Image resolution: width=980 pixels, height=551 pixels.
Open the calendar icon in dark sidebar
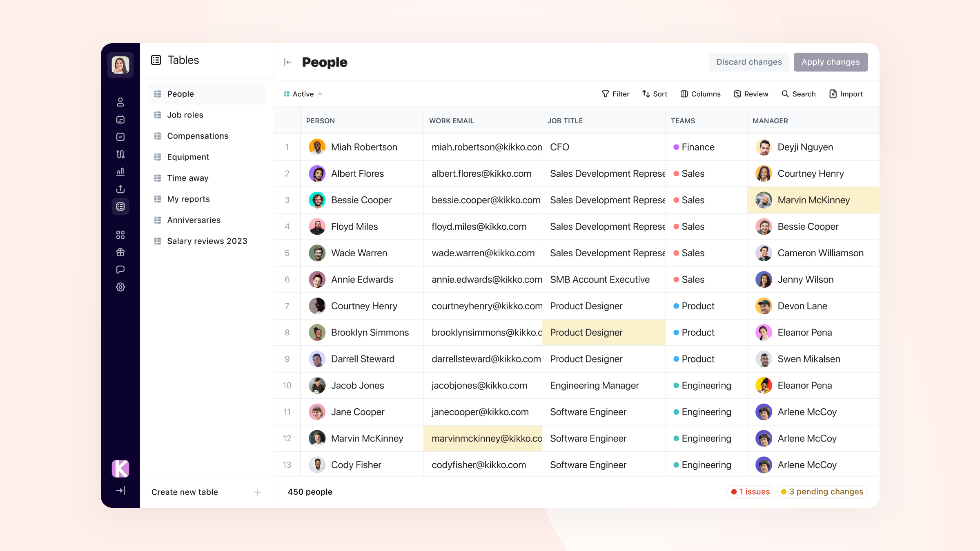click(x=120, y=120)
